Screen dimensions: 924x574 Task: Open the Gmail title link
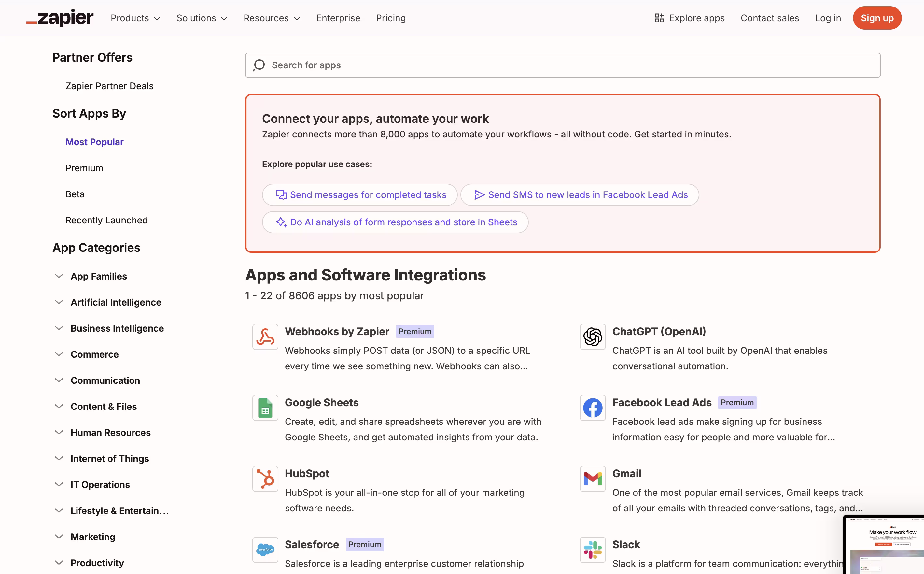point(627,473)
